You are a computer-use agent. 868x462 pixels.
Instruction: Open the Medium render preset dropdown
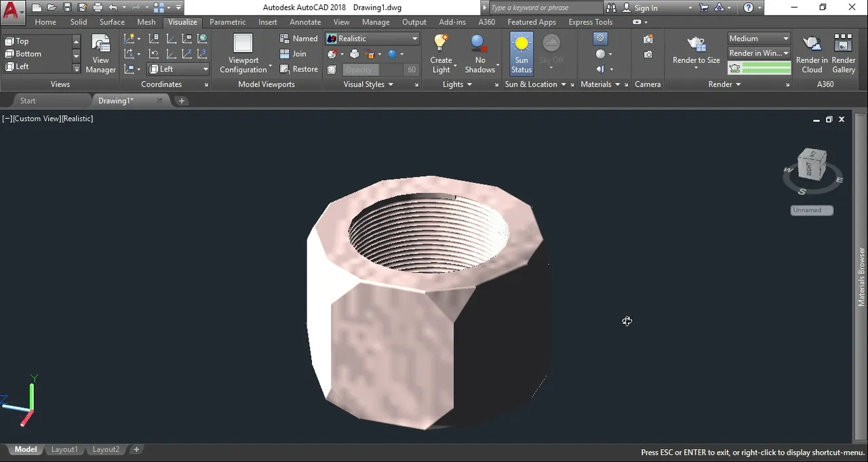(759, 39)
